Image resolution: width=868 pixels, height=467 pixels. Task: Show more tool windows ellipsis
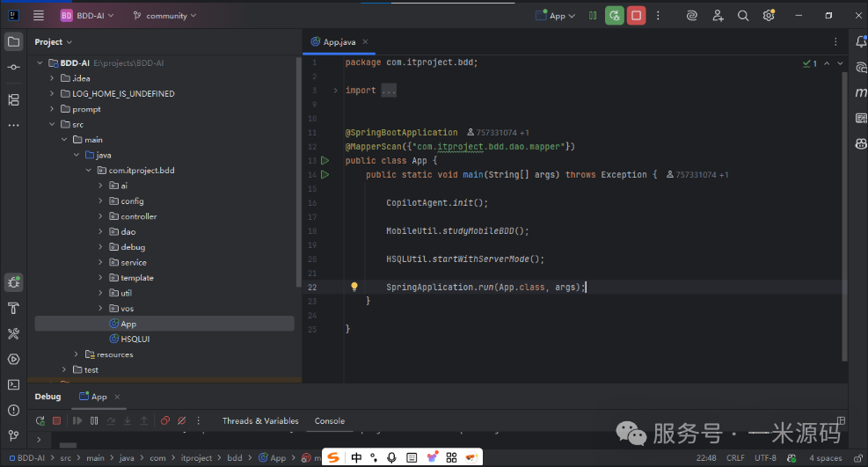pos(14,126)
